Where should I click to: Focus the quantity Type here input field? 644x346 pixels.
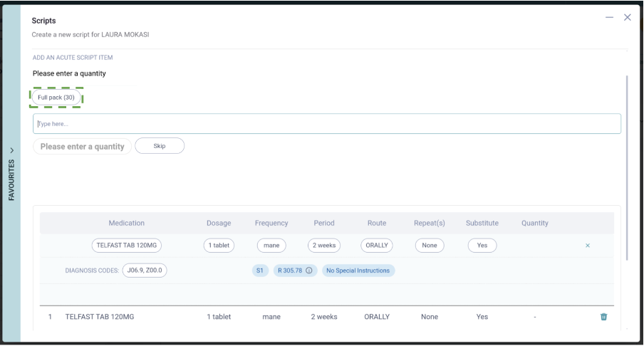pyautogui.click(x=326, y=124)
